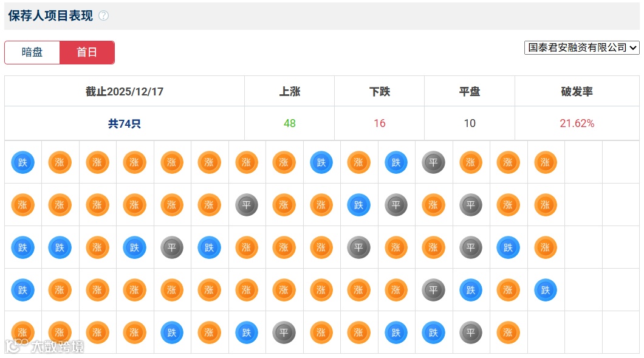644x358 pixels.
Task: Click the last 跌 icon in the third row
Action: coord(508,247)
